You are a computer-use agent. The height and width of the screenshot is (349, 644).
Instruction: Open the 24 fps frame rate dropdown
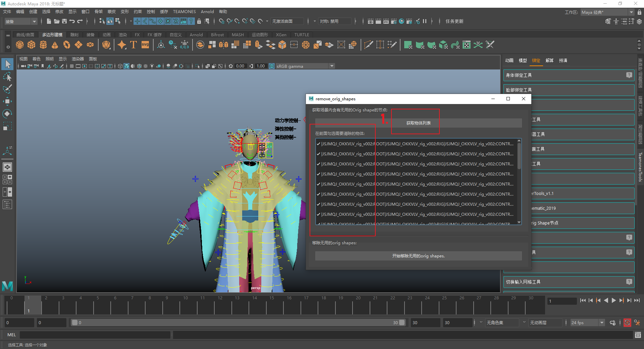pyautogui.click(x=602, y=323)
